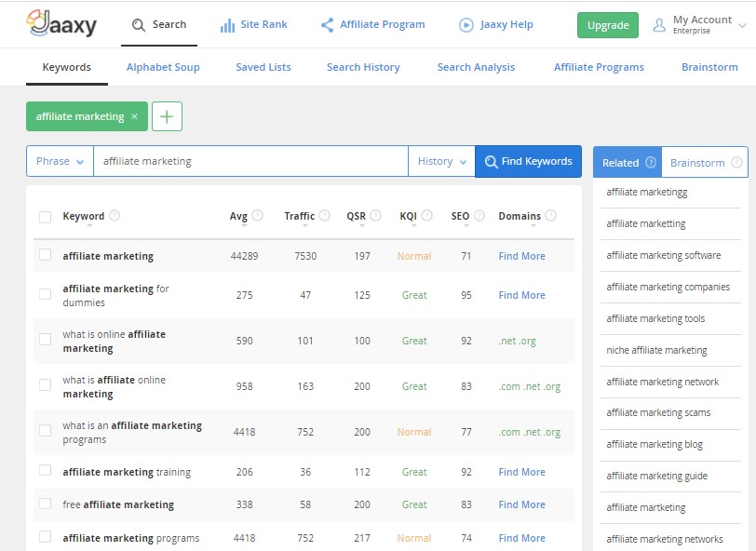Open the Saved Lists tab

[263, 67]
